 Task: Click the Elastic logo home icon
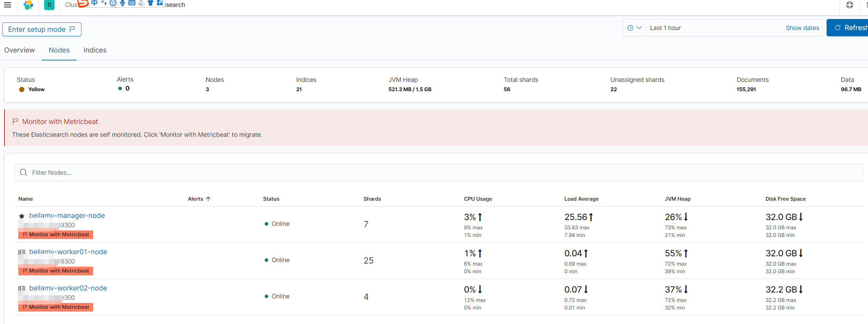point(28,5)
